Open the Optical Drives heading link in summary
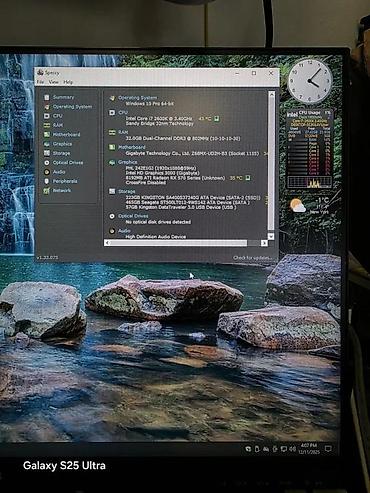Screen dimensions: 370x493 click(x=133, y=216)
